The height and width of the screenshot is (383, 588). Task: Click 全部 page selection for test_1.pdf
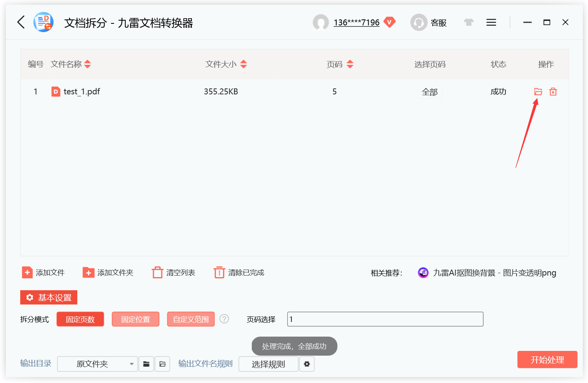pos(429,92)
